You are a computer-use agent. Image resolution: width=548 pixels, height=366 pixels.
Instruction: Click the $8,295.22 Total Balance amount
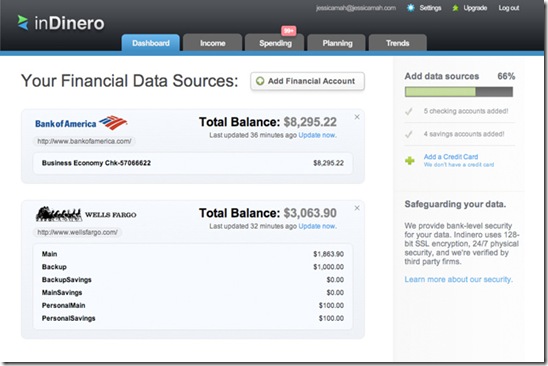tap(310, 122)
